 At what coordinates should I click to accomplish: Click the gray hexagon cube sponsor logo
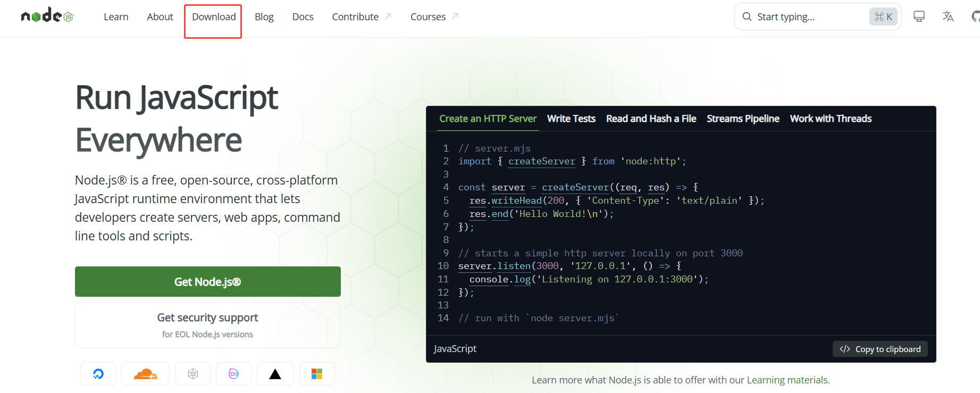tap(193, 374)
